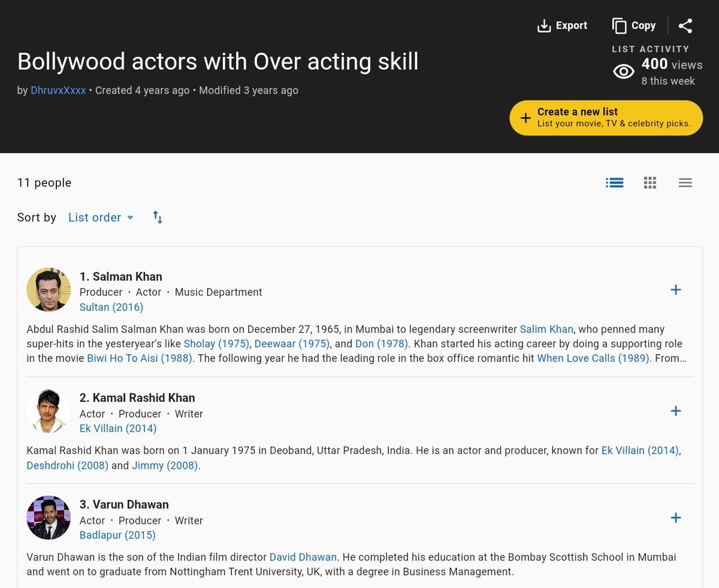
Task: Click the Copy list button
Action: pyautogui.click(x=634, y=26)
